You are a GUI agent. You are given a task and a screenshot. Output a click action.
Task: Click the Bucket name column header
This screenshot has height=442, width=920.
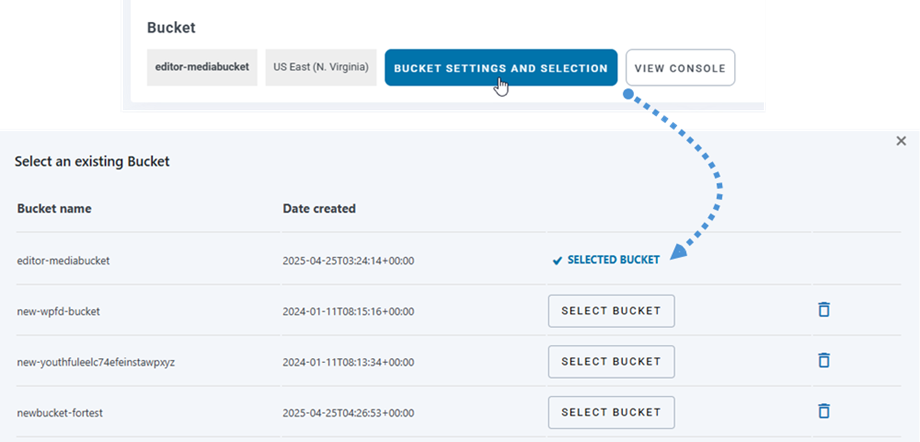[54, 209]
